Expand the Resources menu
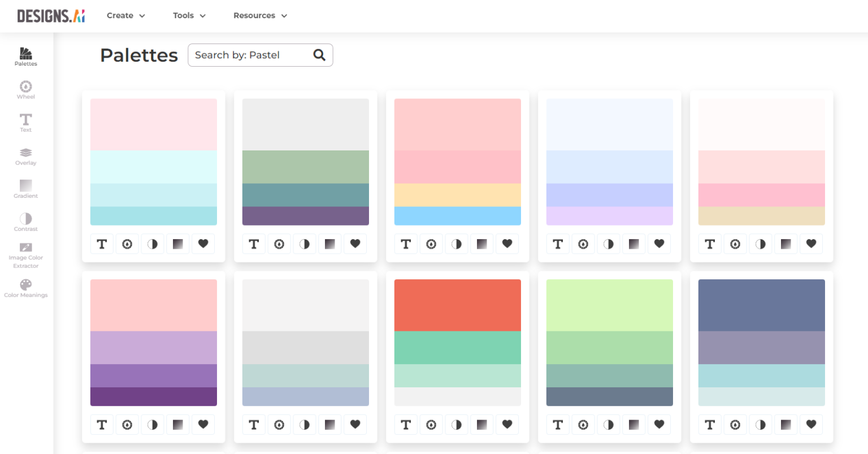 tap(260, 16)
